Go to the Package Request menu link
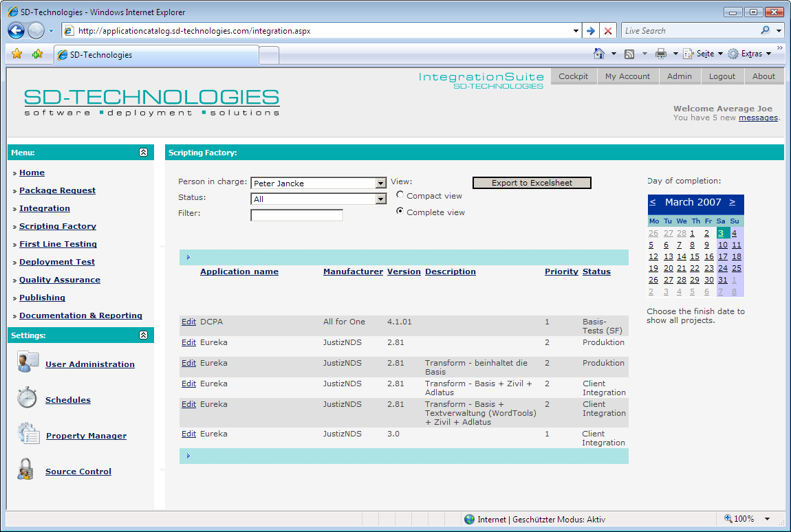This screenshot has width=791, height=532. tap(58, 190)
